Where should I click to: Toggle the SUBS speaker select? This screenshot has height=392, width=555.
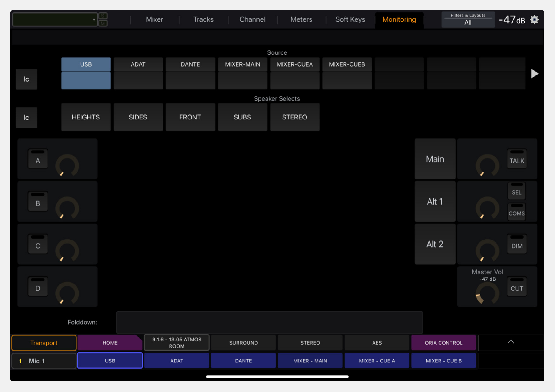click(x=243, y=117)
